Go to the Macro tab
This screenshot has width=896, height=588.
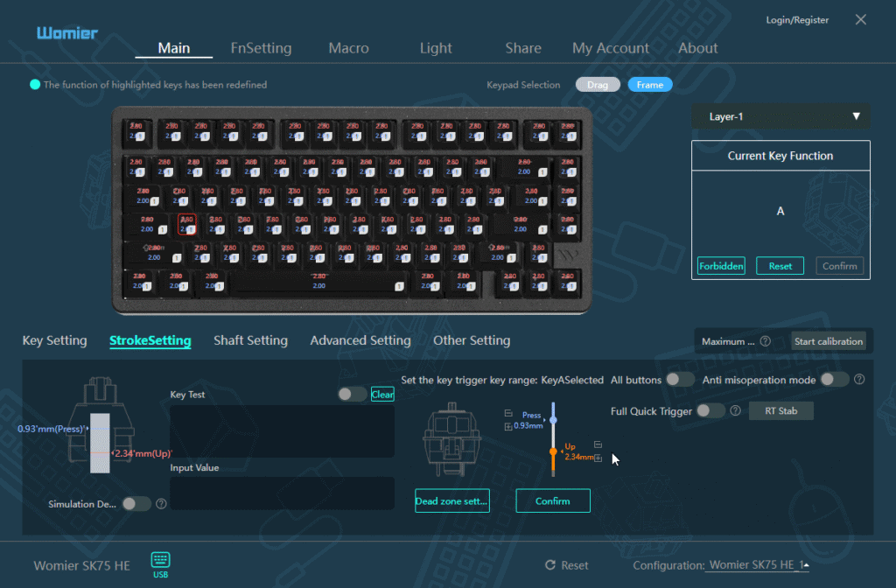tap(348, 48)
